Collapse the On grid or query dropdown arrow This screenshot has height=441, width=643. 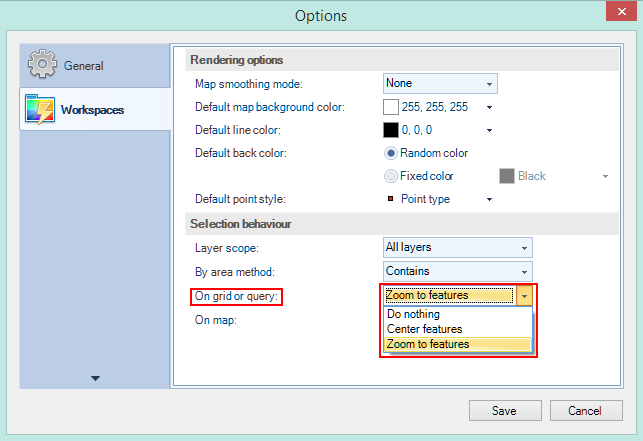coord(524,295)
